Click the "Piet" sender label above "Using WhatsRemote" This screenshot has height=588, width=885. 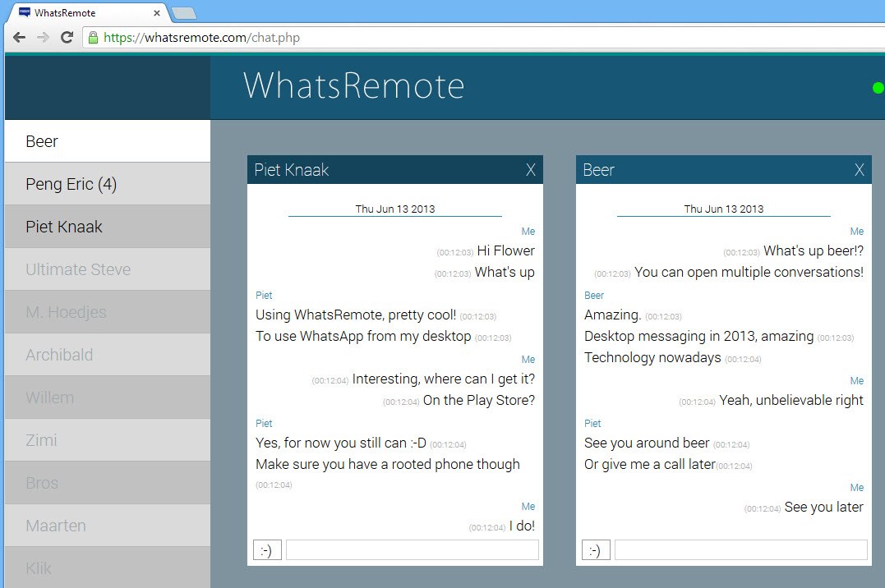(x=264, y=295)
